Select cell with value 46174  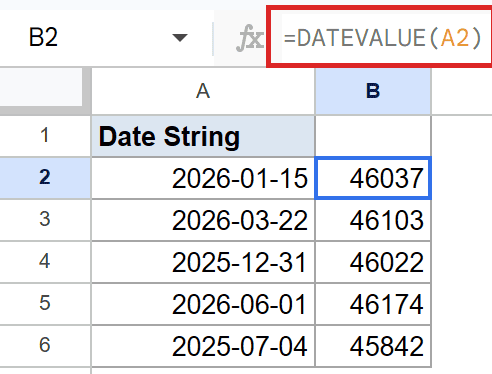(373, 304)
